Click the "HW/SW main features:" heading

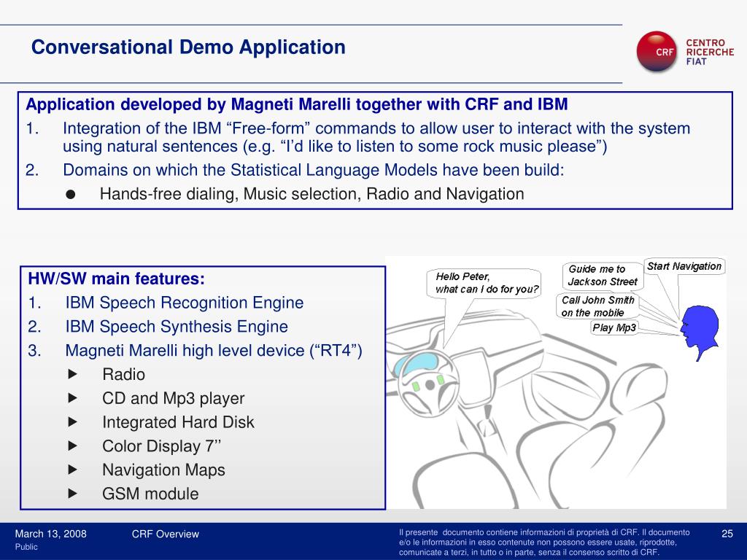tap(116, 279)
